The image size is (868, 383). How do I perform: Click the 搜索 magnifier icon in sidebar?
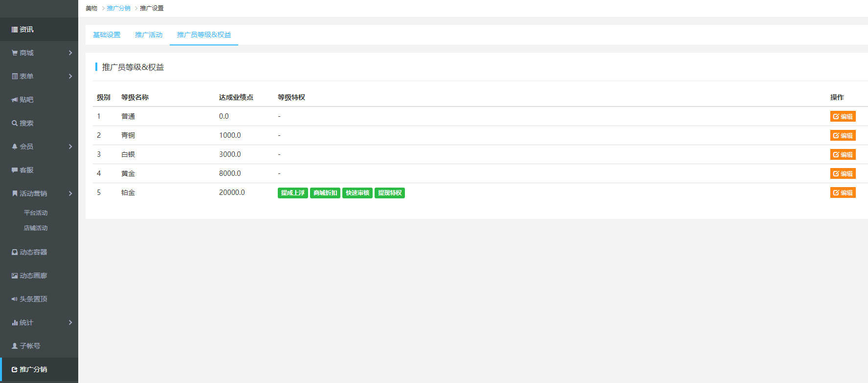tap(15, 123)
